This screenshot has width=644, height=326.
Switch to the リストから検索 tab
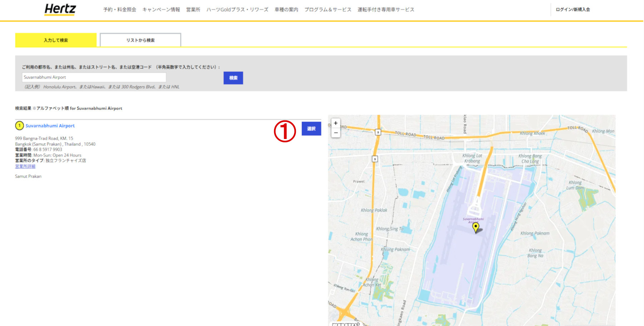point(140,40)
